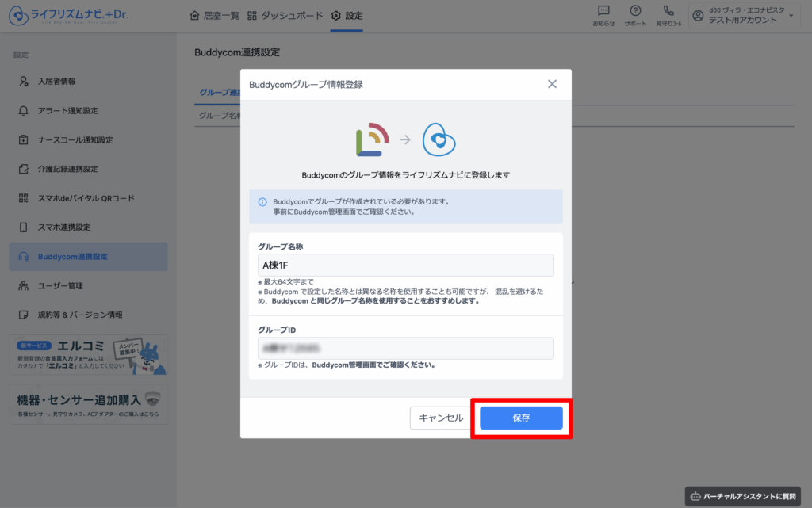Screen dimensions: 812x508
Task: Select the グループ連携 tab behind dialog
Action: [220, 92]
